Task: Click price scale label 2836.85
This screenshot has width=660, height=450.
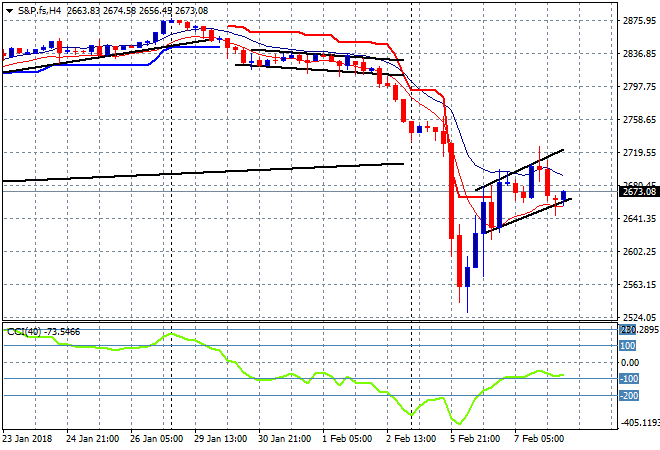Action: 639,53
